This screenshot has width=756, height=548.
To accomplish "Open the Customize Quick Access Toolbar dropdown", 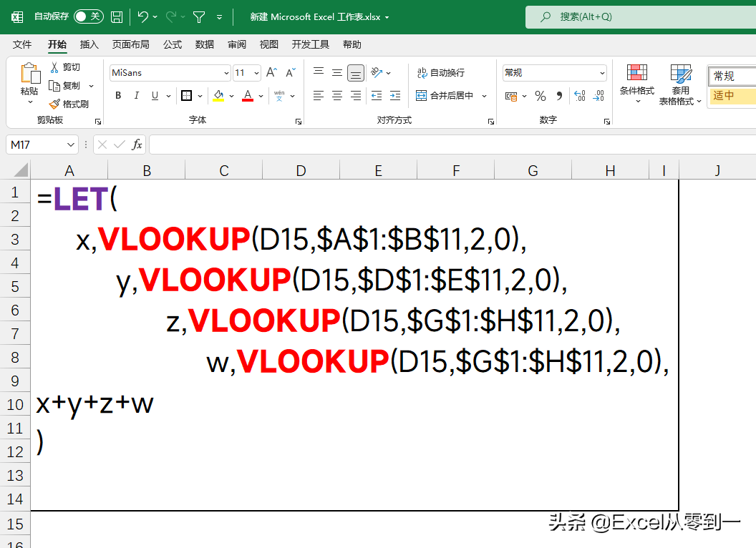I will point(219,17).
